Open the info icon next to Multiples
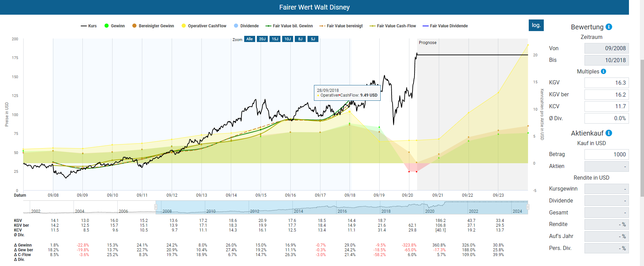Screen dimensions: 644x266 [x=603, y=71]
